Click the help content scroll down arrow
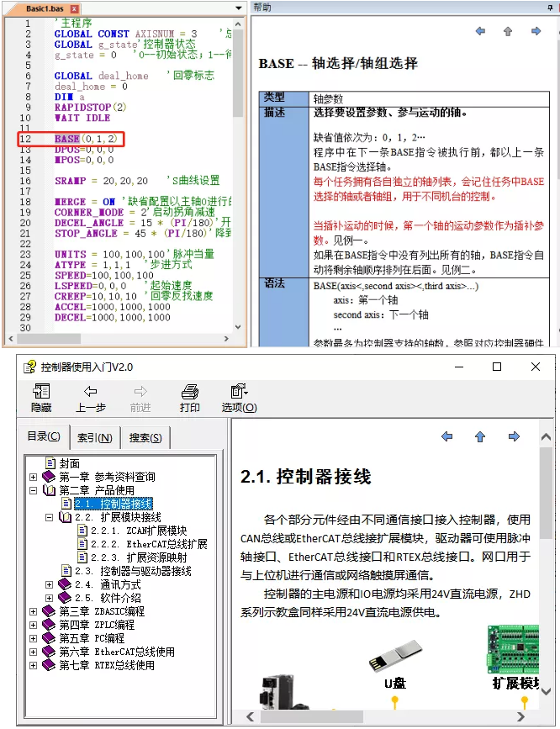Image resolution: width=560 pixels, height=729 pixels. coord(546,691)
